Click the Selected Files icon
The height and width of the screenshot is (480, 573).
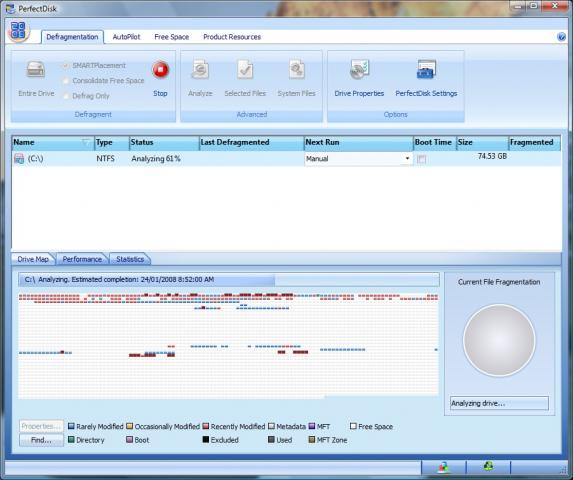click(x=245, y=70)
